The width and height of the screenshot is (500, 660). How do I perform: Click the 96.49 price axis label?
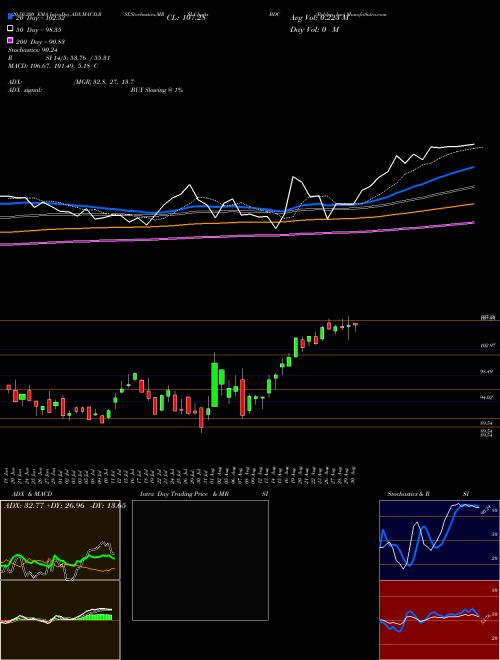(487, 371)
